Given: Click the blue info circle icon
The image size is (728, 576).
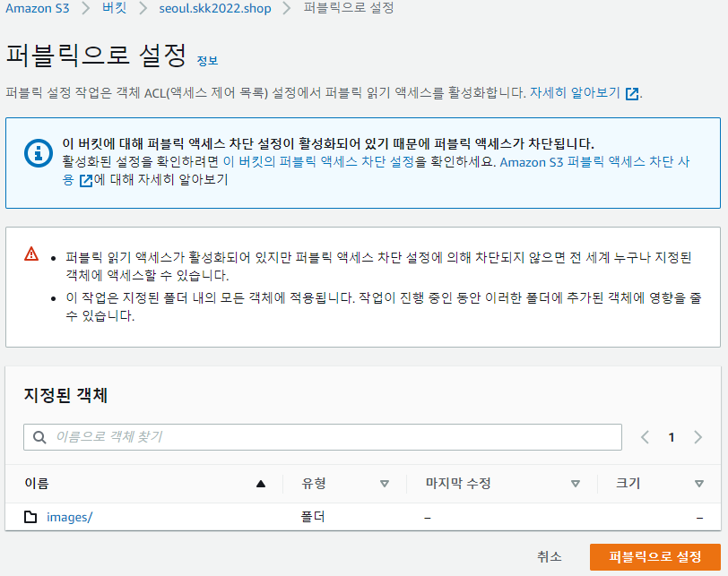Looking at the screenshot, I should (39, 153).
